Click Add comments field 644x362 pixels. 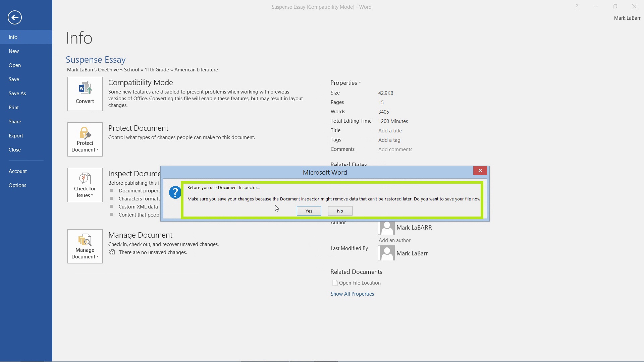395,149
